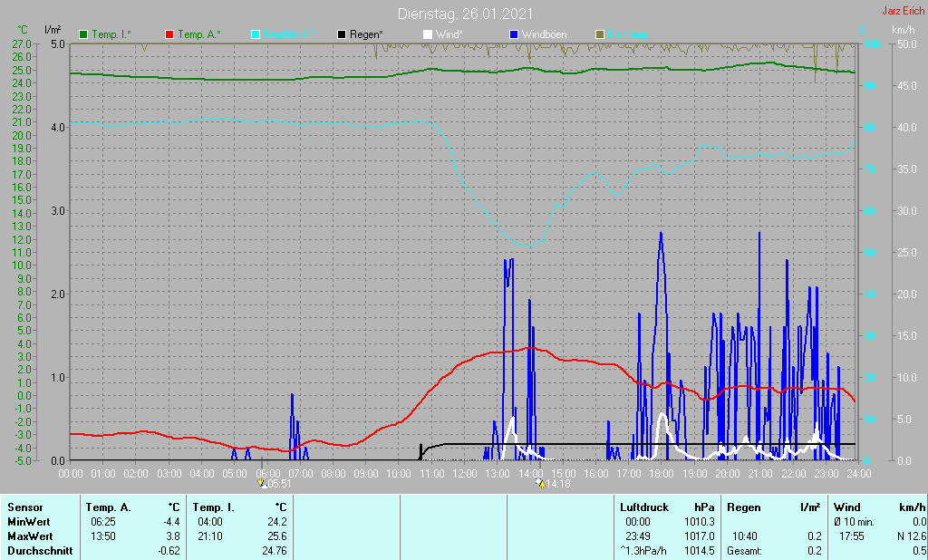Click the '14:18' time below the axis

click(x=557, y=484)
